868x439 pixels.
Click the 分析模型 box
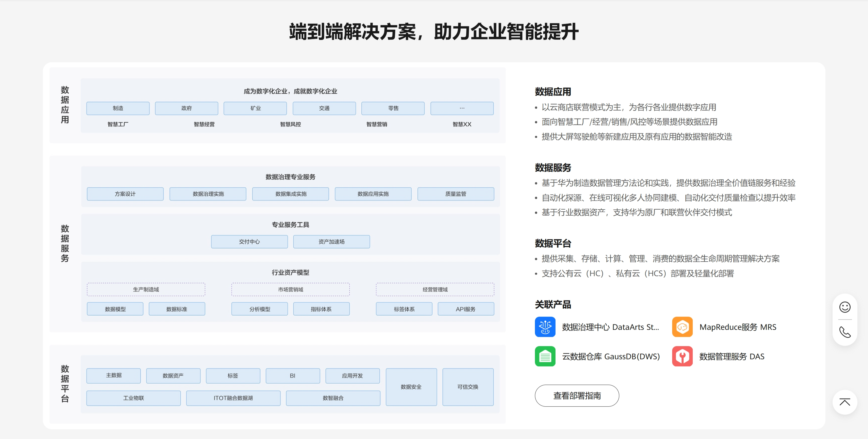[260, 309]
